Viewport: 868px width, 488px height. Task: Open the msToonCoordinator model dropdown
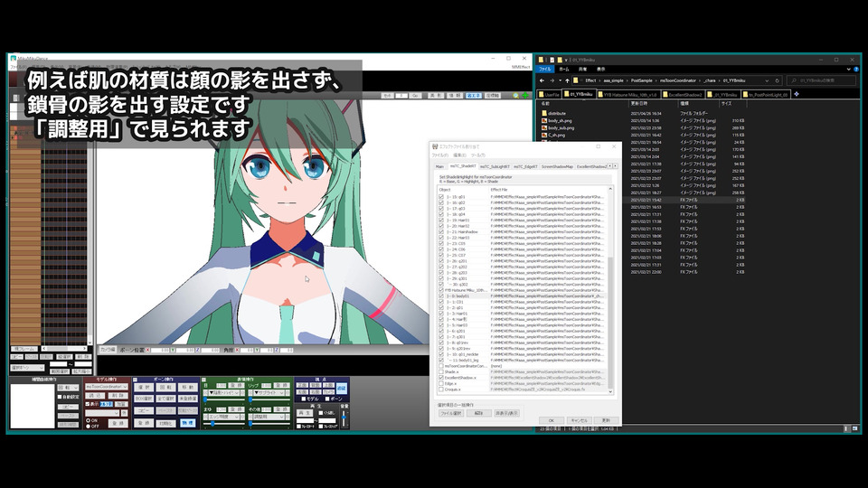(107, 387)
